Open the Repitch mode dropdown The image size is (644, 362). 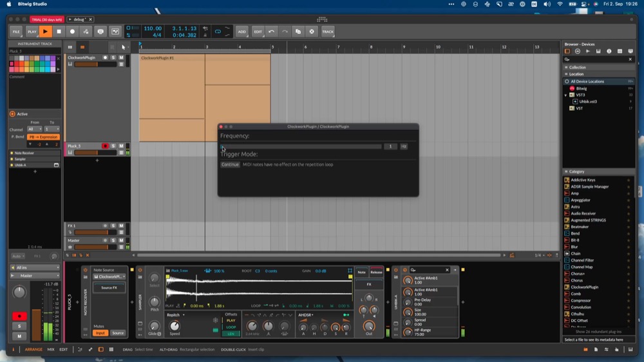[x=176, y=315]
